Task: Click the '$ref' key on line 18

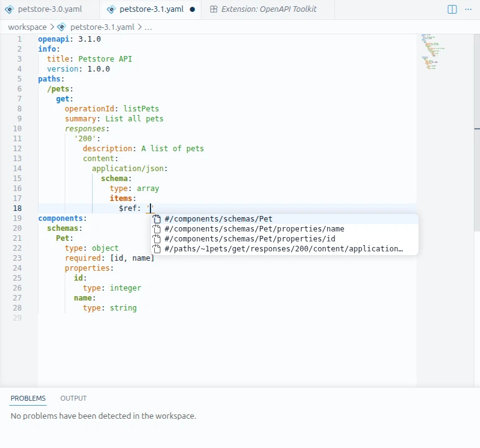Action: tap(127, 208)
